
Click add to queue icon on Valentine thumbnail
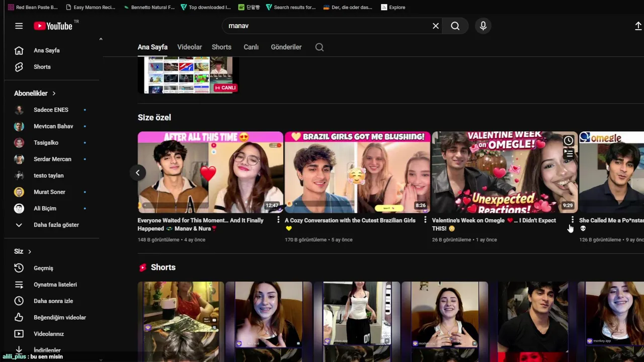[569, 153]
